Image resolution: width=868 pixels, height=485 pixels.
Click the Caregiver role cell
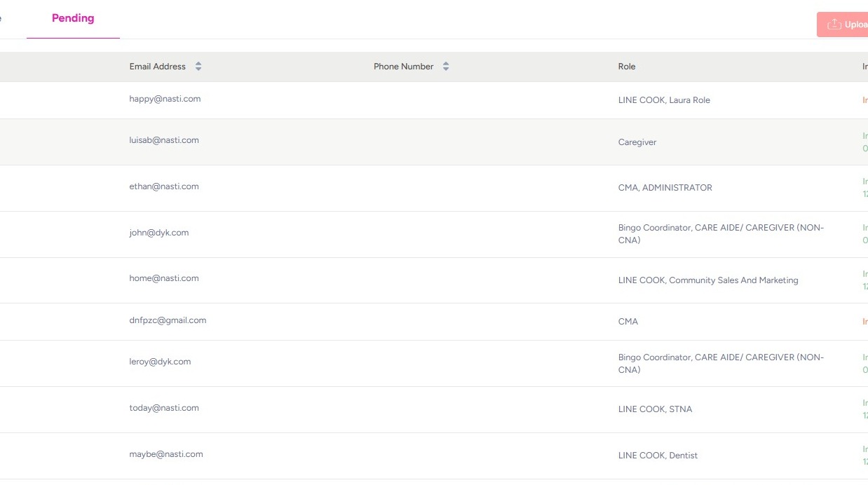tap(637, 142)
